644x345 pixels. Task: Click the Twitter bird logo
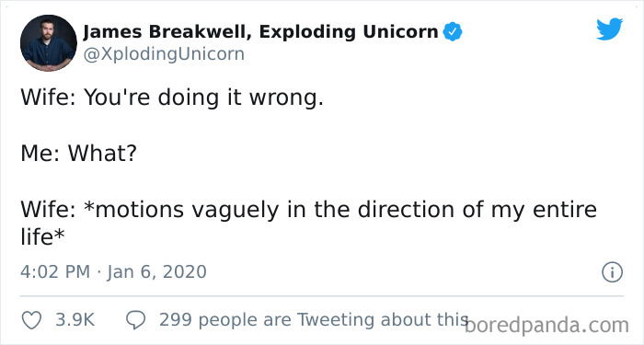(609, 29)
